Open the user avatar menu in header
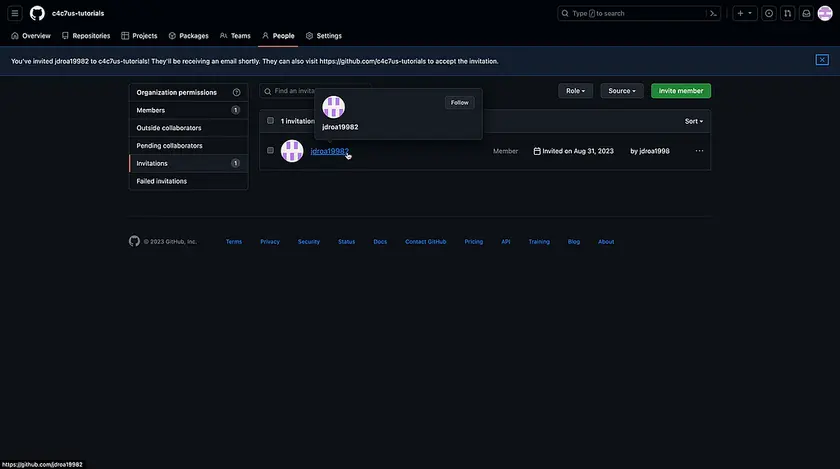 (x=825, y=13)
